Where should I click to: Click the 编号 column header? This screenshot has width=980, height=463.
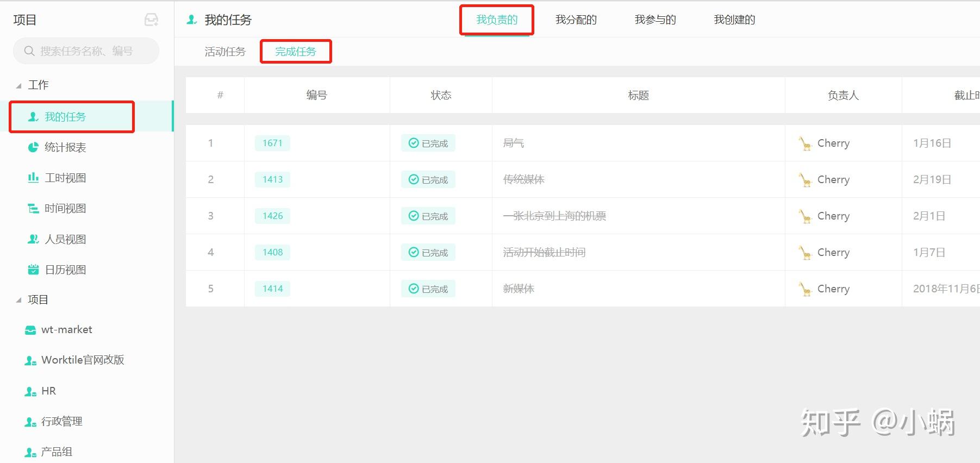click(x=317, y=95)
